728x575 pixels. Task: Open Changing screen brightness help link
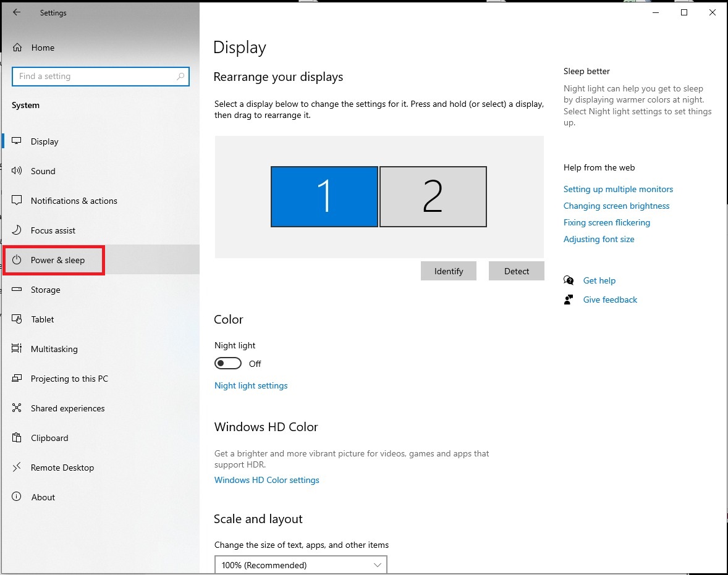[x=616, y=206]
